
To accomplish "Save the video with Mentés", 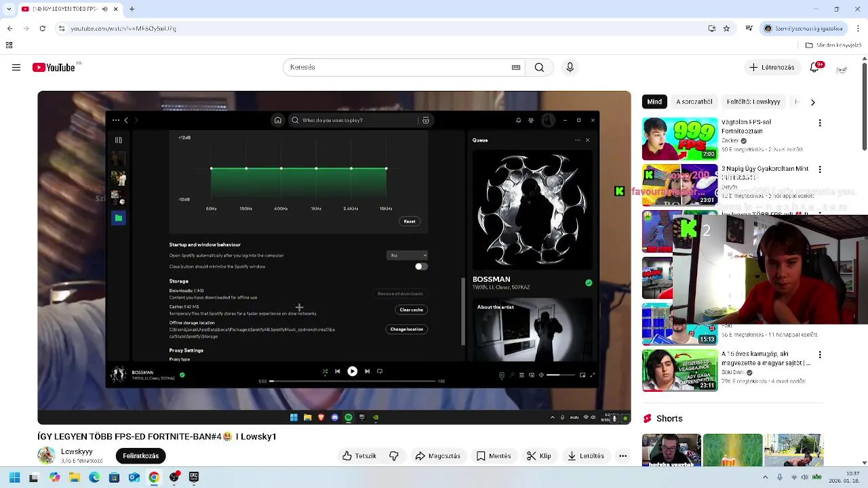I will 494,456.
